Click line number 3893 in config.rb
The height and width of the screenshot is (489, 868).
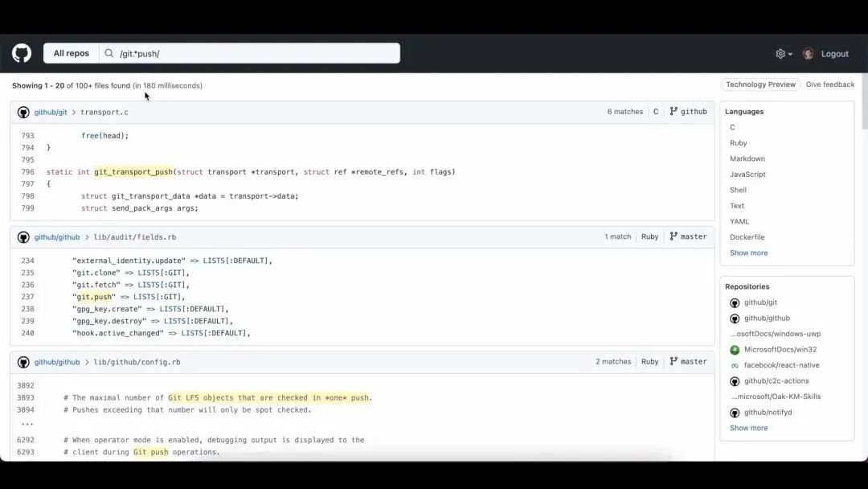click(x=26, y=397)
